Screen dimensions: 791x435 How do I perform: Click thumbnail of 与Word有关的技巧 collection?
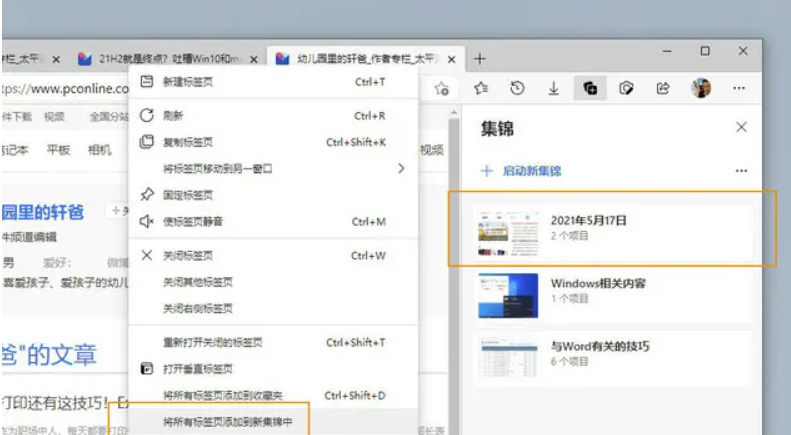[508, 359]
